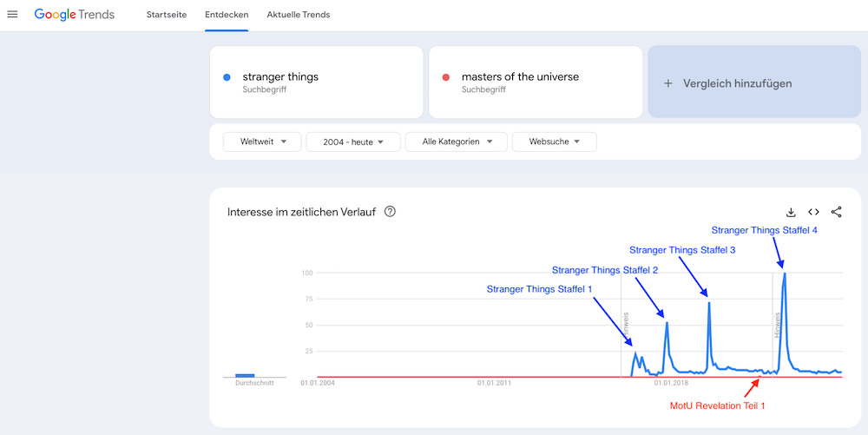868x435 pixels.
Task: Click Suchbegriff under masters of the universe
Action: click(483, 89)
